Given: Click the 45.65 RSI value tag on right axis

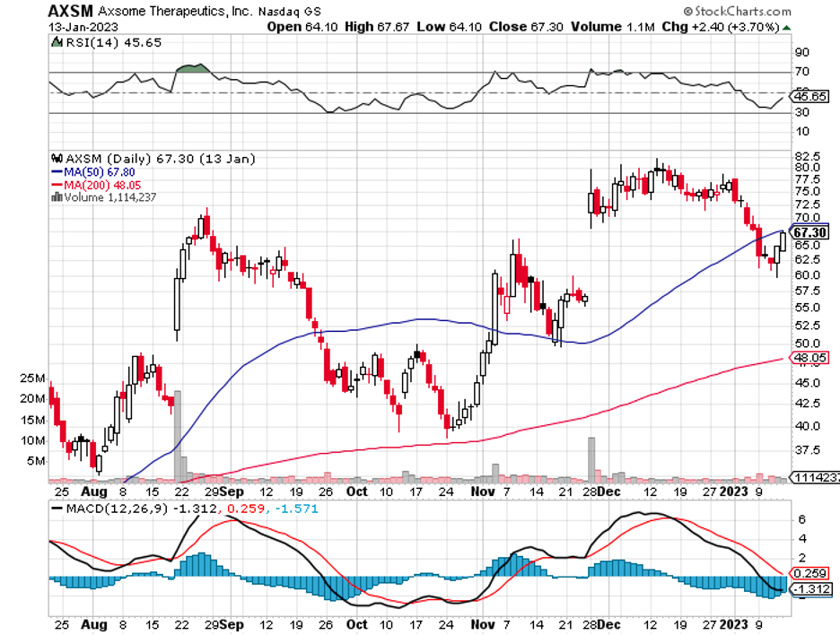Looking at the screenshot, I should point(809,96).
